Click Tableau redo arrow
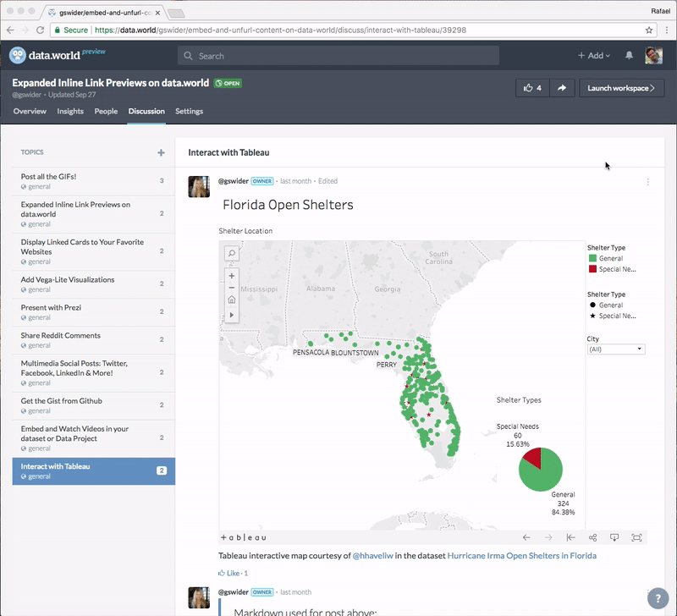677x616 pixels. [x=548, y=537]
